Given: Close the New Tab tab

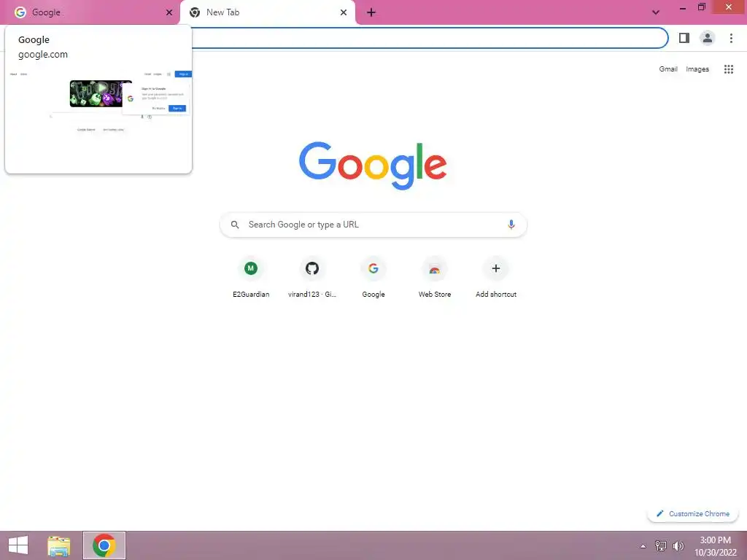Looking at the screenshot, I should click(x=344, y=12).
